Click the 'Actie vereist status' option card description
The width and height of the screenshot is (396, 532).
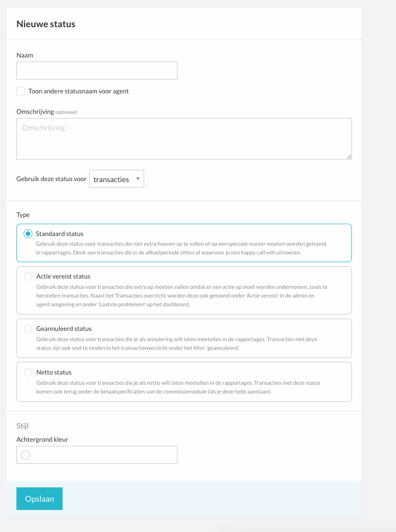point(182,295)
